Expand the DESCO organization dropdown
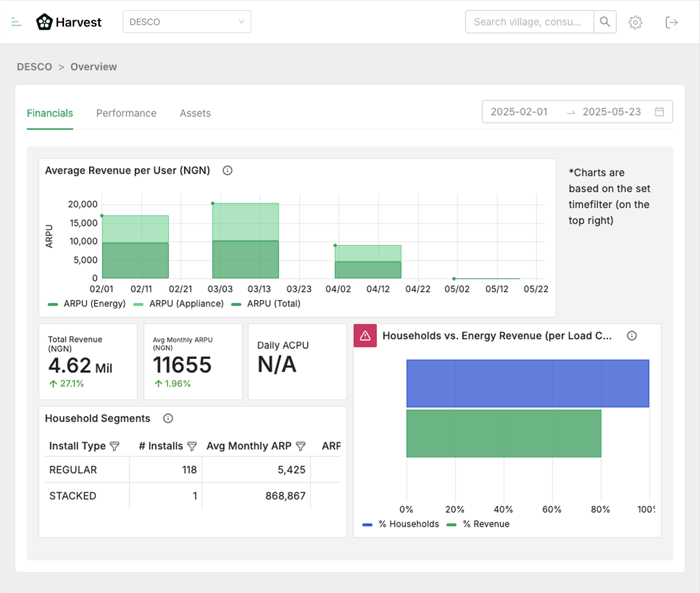 [187, 22]
